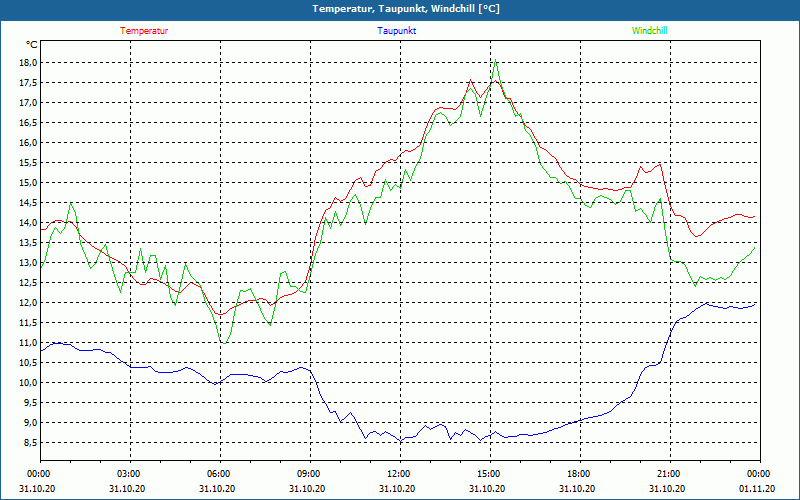The width and height of the screenshot is (800, 500).
Task: Click the 10,0 y-axis value
Action: pyautogui.click(x=29, y=383)
